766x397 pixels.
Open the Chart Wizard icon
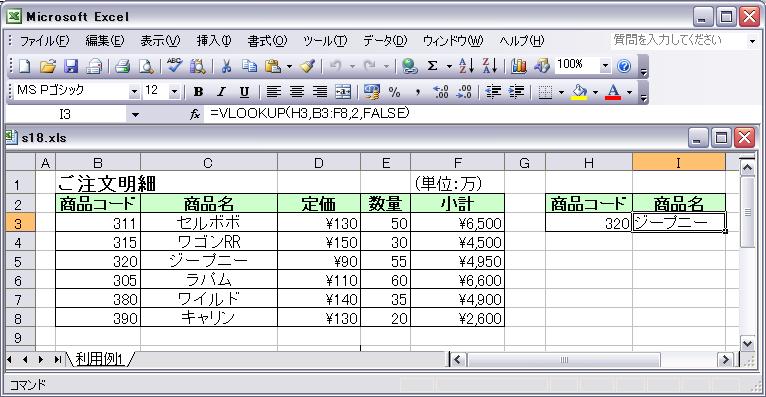pos(519,66)
